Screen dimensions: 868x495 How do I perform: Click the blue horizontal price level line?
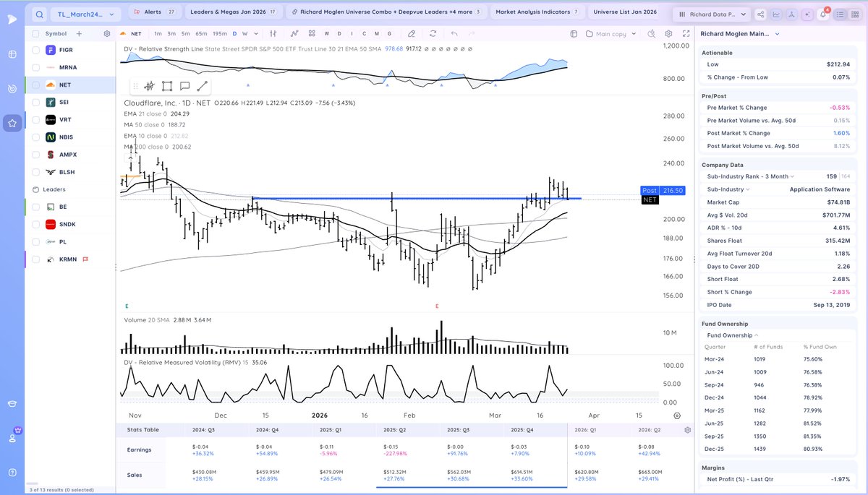coord(416,198)
